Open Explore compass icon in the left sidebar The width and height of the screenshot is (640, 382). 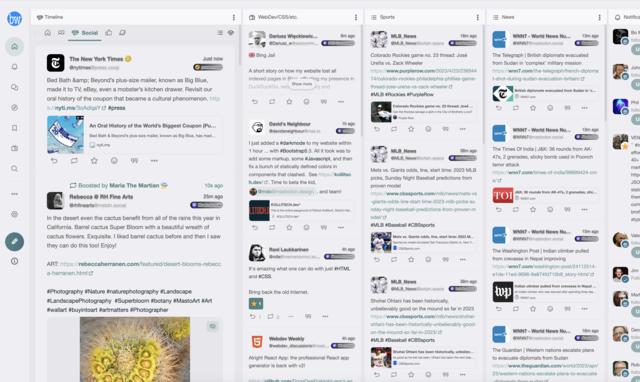coord(14,107)
